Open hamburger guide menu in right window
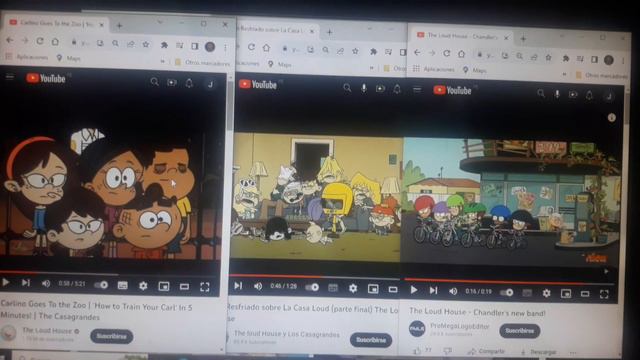This screenshot has height=360, width=640. point(416,89)
